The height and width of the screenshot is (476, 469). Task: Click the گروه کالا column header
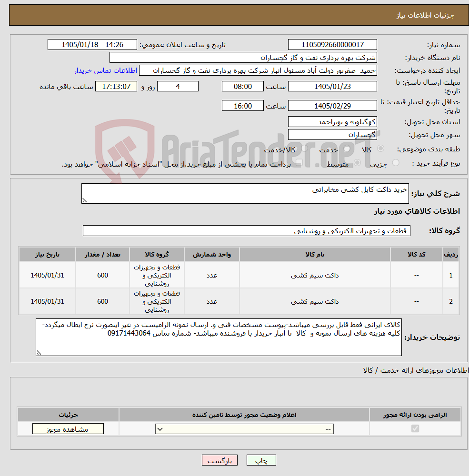[157, 254]
